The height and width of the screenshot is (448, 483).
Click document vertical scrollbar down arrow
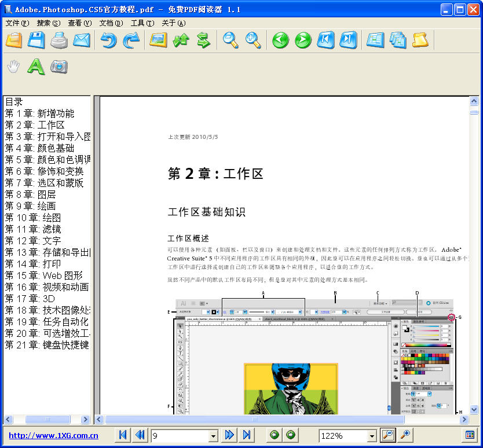(474, 410)
